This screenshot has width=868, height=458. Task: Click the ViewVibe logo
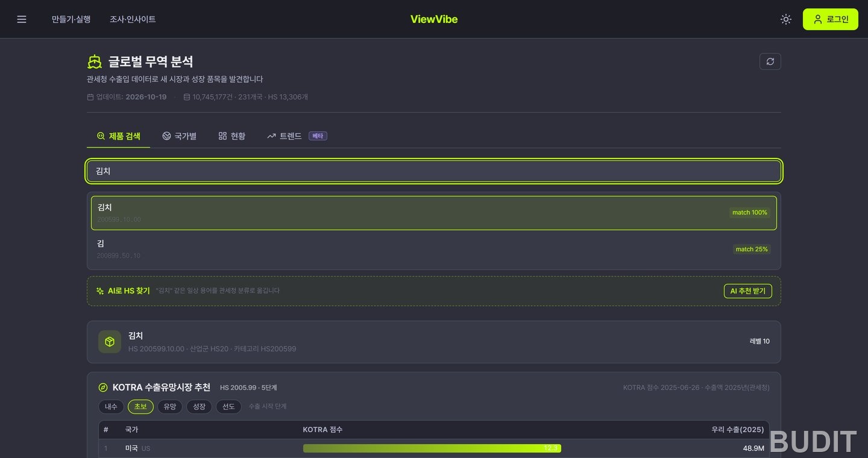click(x=434, y=19)
